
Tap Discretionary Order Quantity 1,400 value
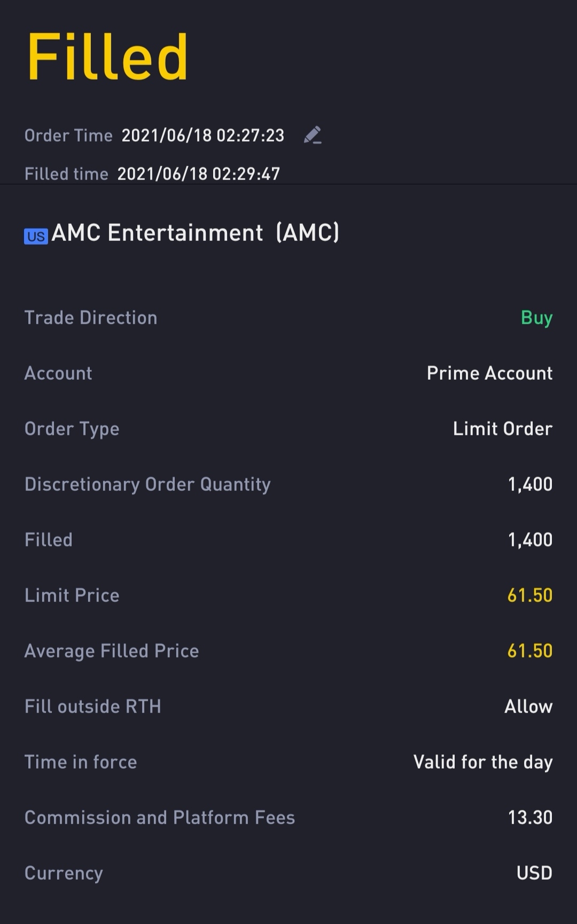coord(530,484)
